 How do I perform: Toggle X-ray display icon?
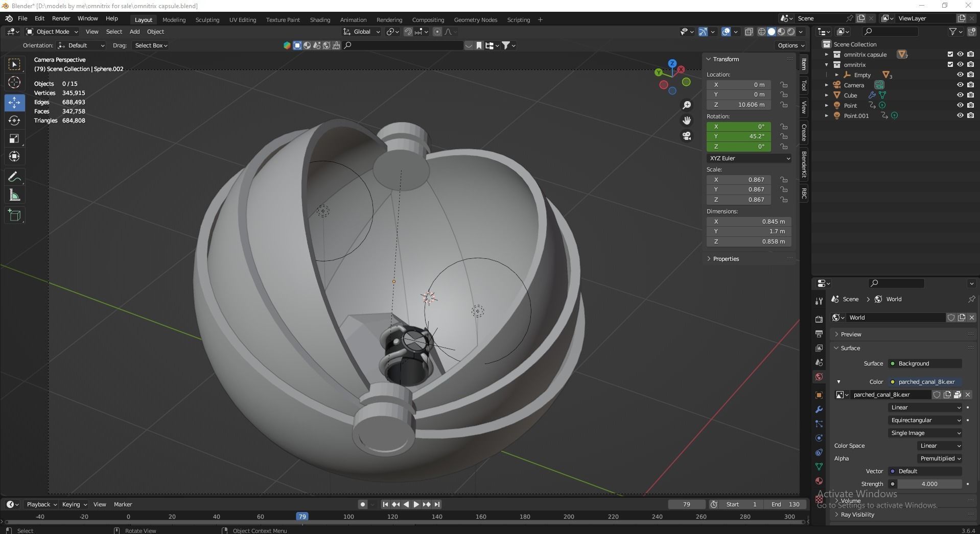click(749, 32)
